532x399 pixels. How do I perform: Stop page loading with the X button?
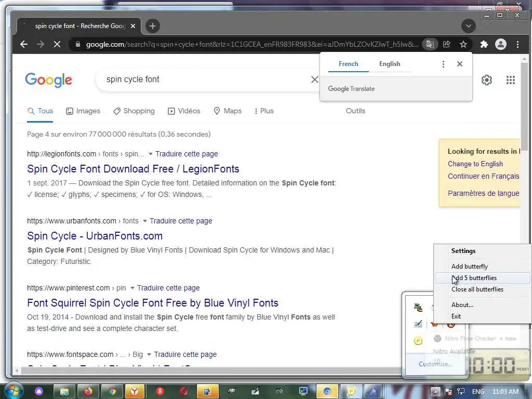[x=57, y=45]
